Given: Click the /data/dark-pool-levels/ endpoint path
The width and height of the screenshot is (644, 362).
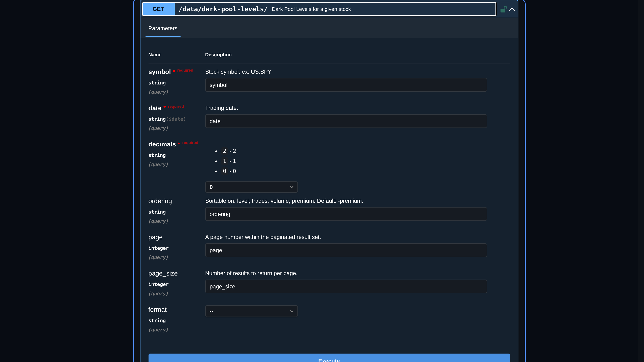Looking at the screenshot, I should pyautogui.click(x=223, y=9).
